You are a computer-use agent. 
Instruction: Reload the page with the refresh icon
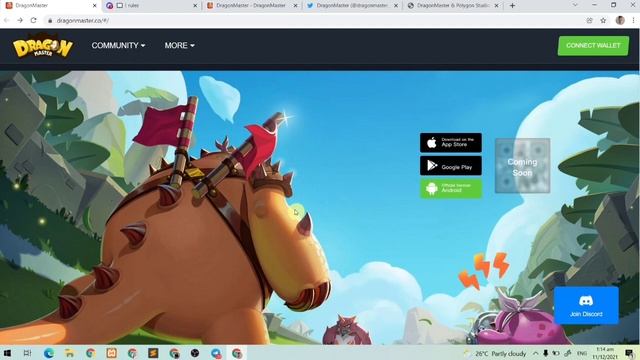tap(33, 20)
